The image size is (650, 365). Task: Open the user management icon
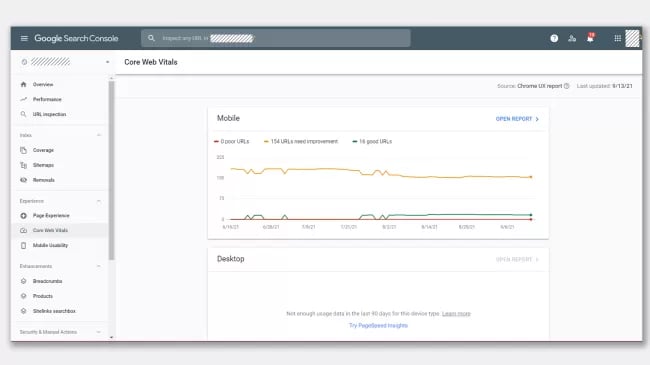(x=572, y=38)
